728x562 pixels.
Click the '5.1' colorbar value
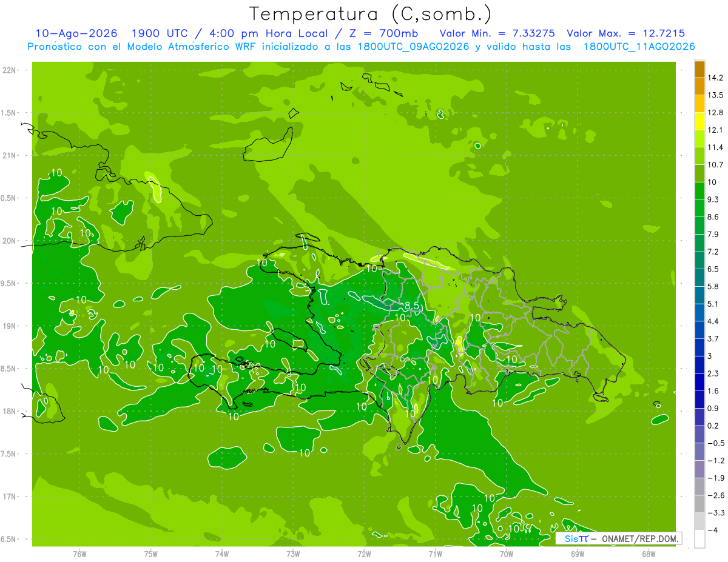click(713, 304)
